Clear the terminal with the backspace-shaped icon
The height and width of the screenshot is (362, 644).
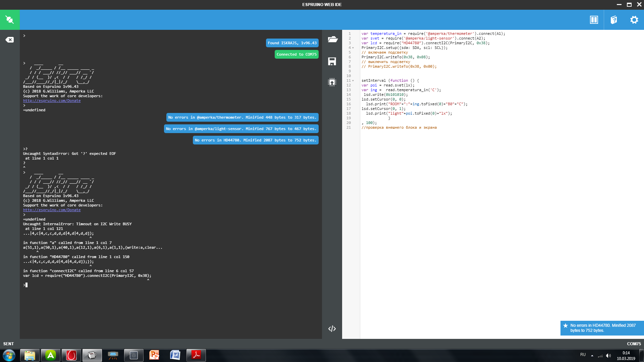coord(10,40)
